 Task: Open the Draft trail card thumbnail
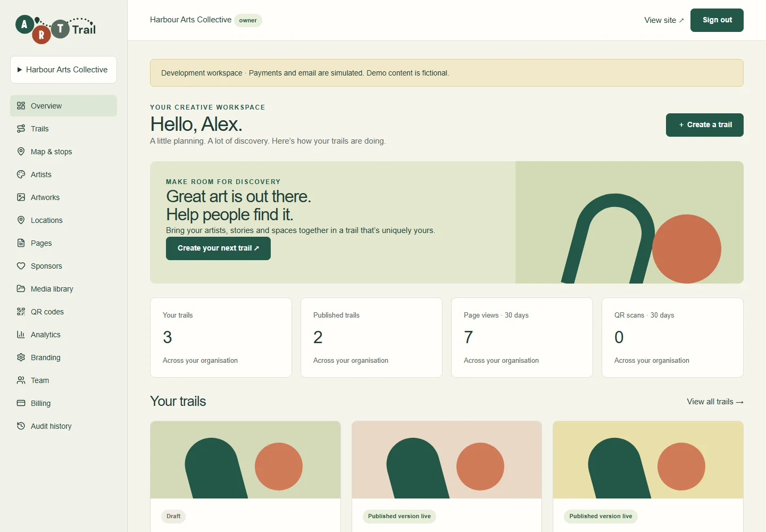click(245, 460)
